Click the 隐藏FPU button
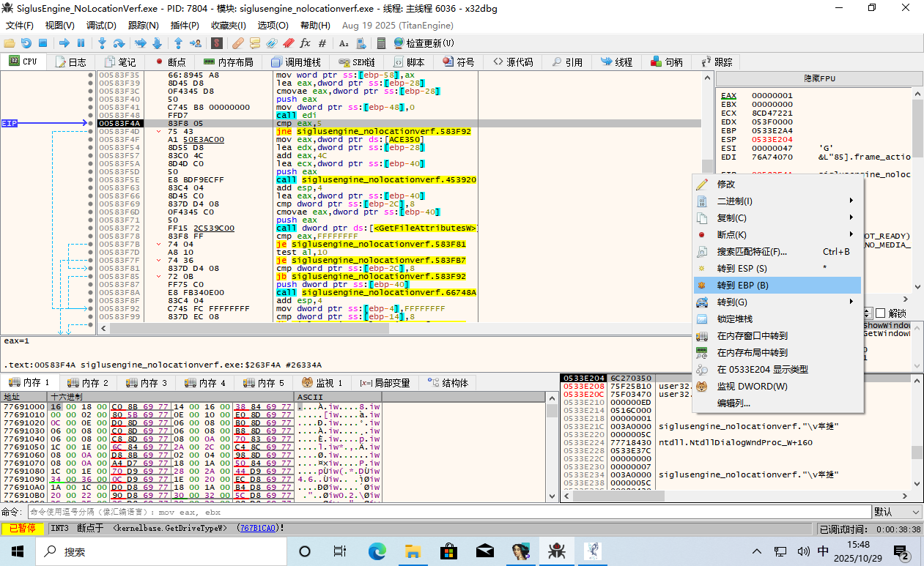Screen dimensions: 924x566 [819, 78]
